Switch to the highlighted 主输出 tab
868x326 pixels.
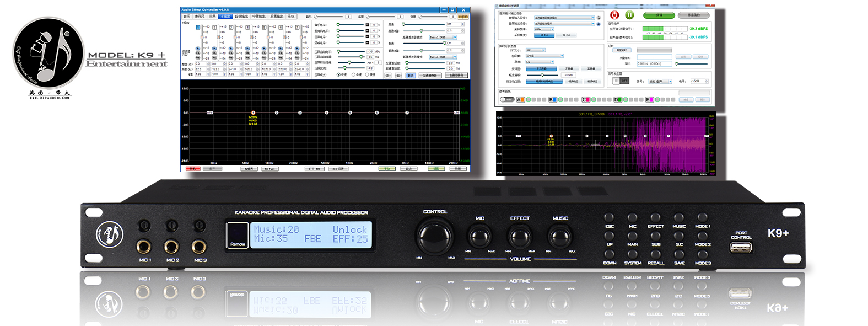pyautogui.click(x=225, y=17)
